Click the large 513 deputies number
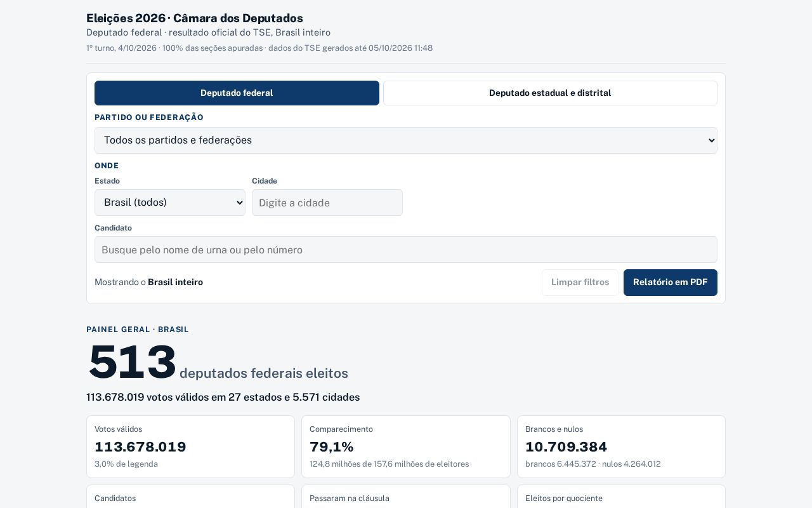 click(132, 362)
